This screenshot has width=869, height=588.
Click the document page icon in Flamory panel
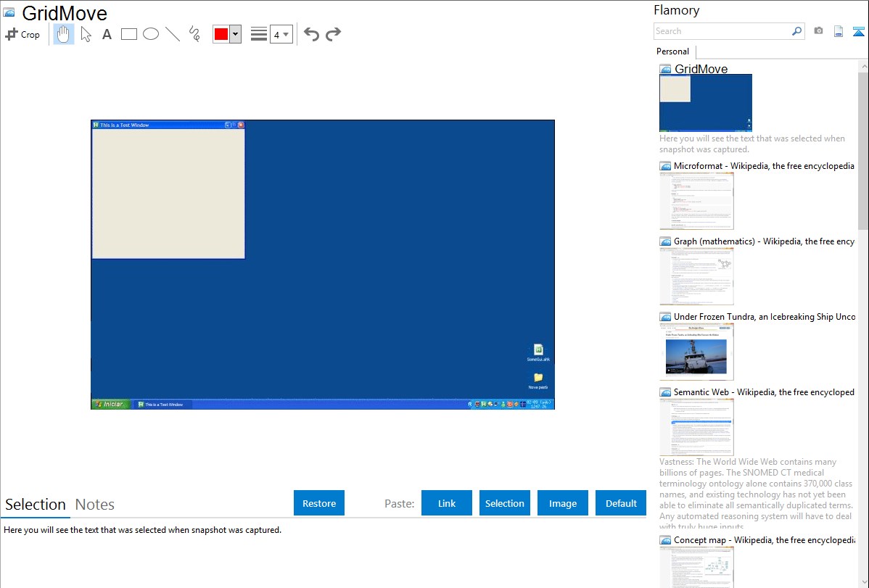coord(839,31)
